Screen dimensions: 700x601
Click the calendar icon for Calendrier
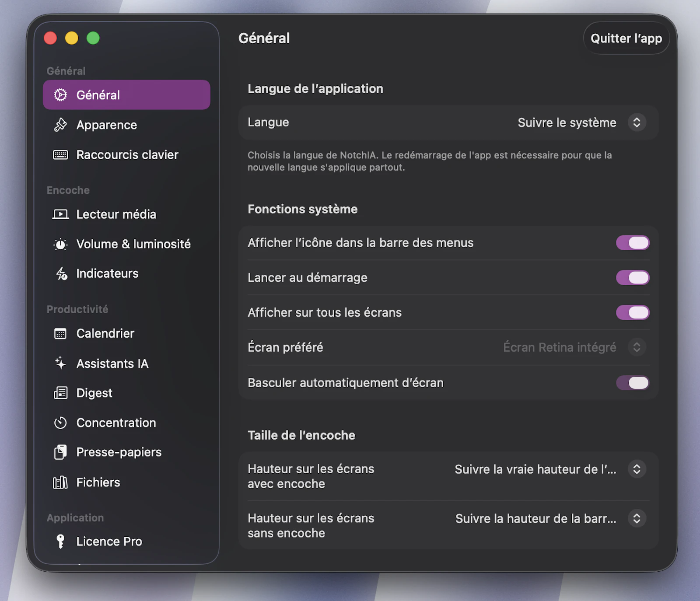(x=60, y=334)
